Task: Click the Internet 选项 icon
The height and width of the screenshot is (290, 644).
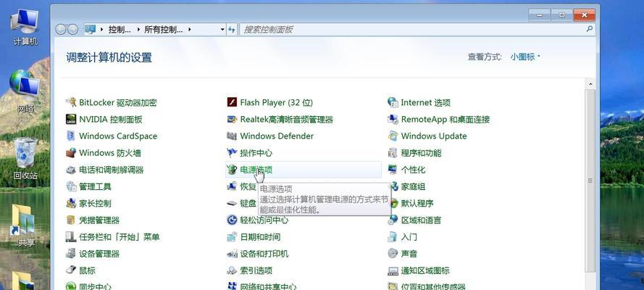Action: tap(393, 102)
